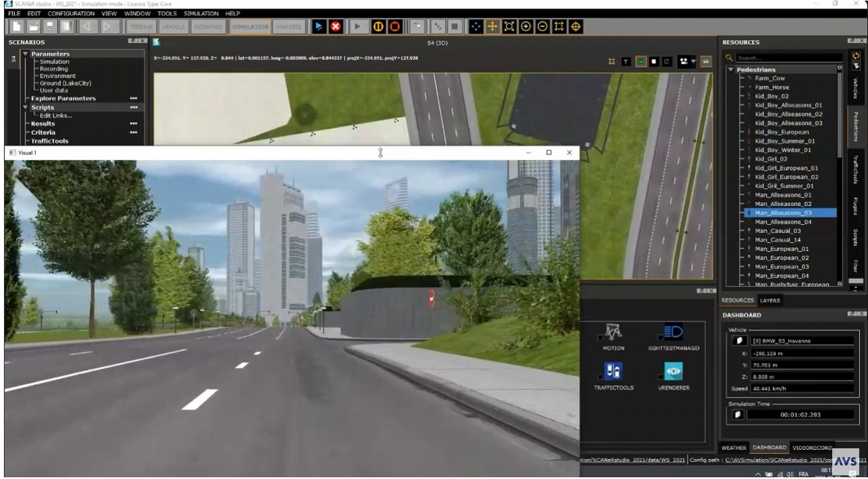This screenshot has height=479, width=868.
Task: Switch to the WEATHER tab
Action: (x=734, y=448)
